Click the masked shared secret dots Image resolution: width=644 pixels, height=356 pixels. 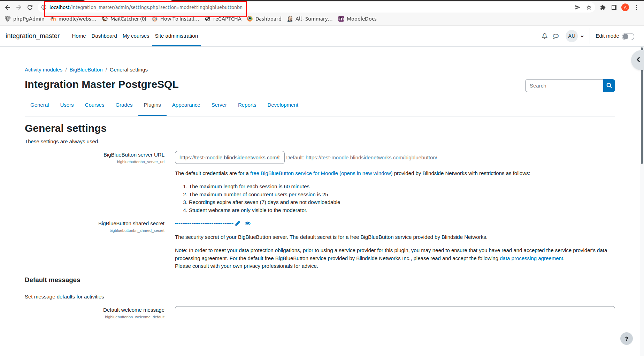pos(204,224)
